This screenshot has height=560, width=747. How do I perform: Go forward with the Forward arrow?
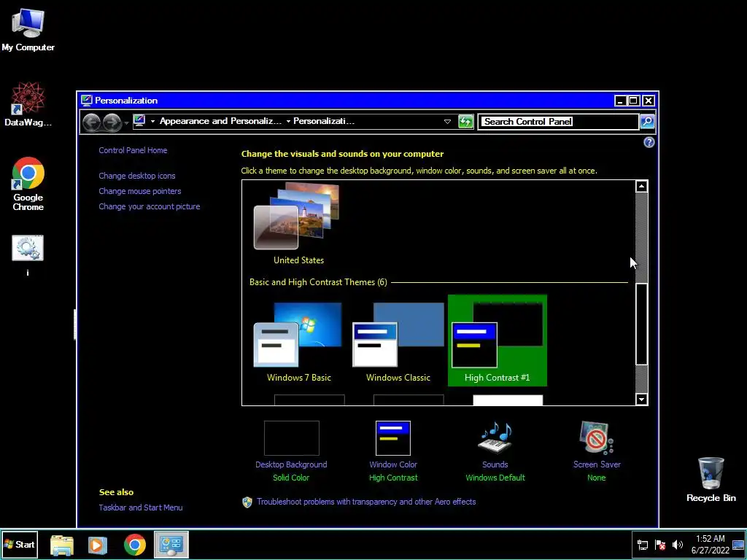click(x=112, y=122)
